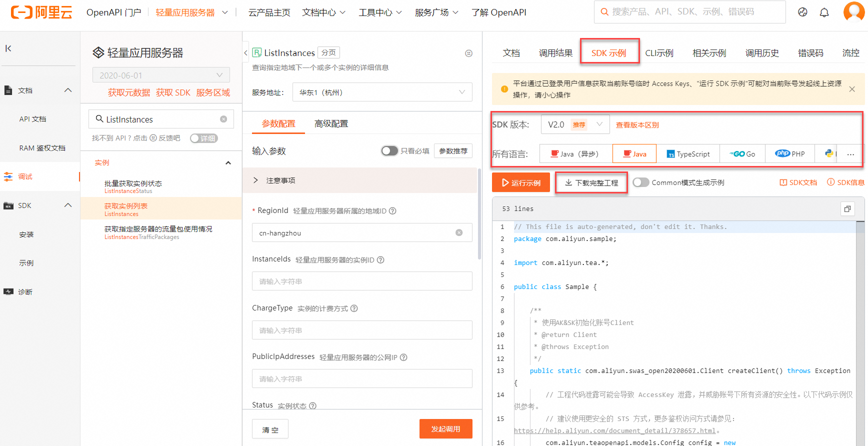Collapse the API panel with the left chevron
This screenshot has width=868, height=446.
coord(245,52)
